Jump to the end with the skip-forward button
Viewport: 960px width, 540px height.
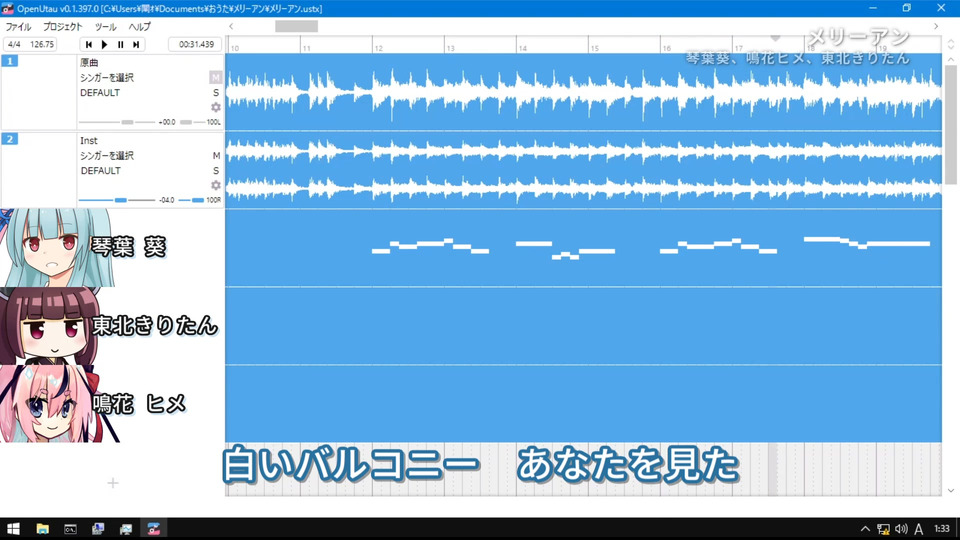136,44
